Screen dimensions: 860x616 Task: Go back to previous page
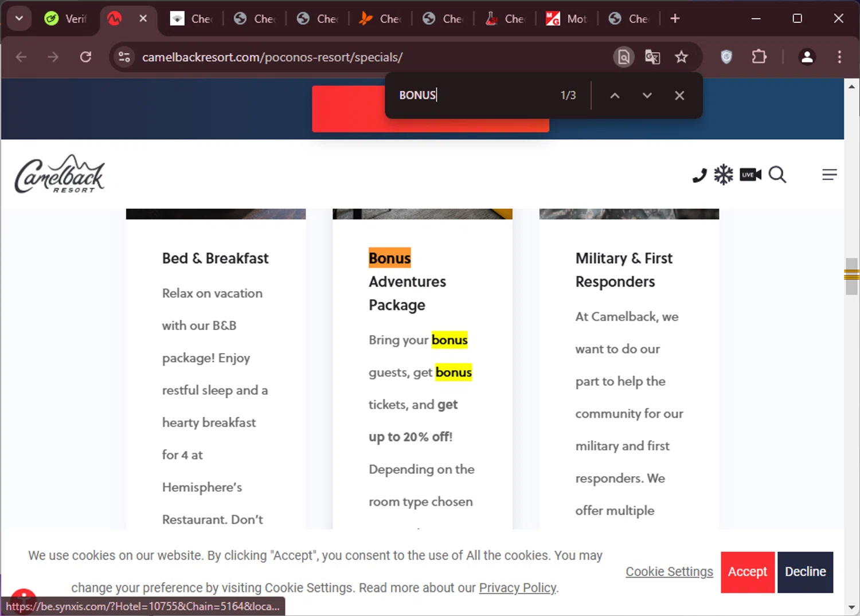(x=21, y=57)
